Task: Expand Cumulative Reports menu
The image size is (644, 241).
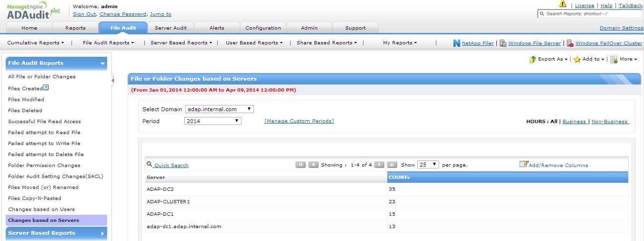Action: click(x=36, y=43)
